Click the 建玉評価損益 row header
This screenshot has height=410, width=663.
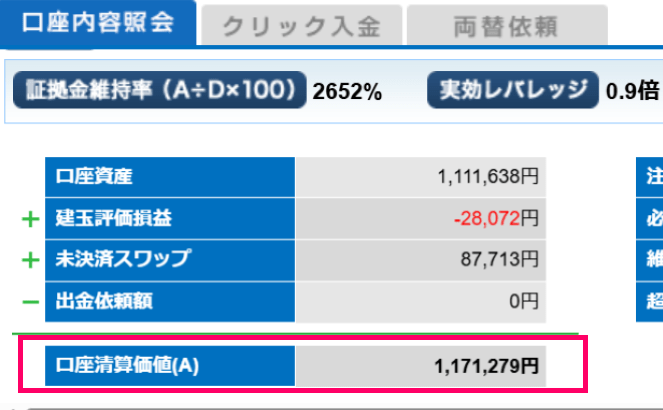click(x=170, y=219)
